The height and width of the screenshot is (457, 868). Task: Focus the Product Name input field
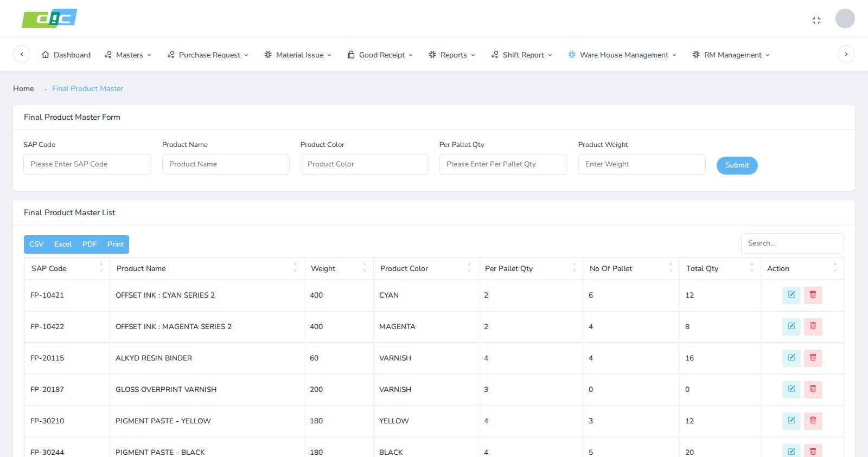click(x=226, y=164)
